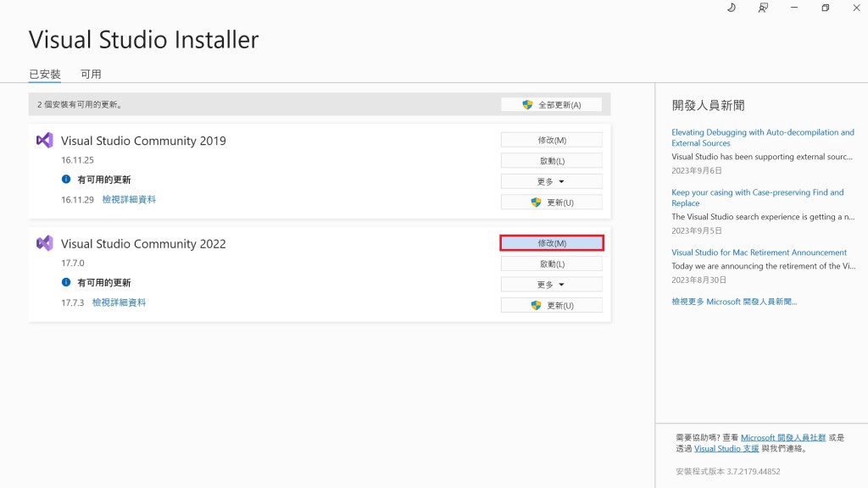This screenshot has width=868, height=488.
Task: Modify Visual Studio Community 2022 with 修改(M)
Action: pyautogui.click(x=551, y=243)
